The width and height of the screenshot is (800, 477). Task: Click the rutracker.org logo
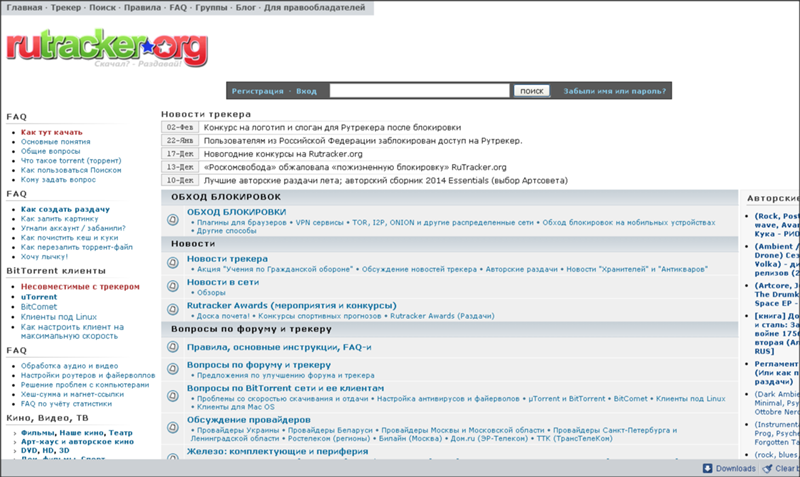[x=107, y=49]
